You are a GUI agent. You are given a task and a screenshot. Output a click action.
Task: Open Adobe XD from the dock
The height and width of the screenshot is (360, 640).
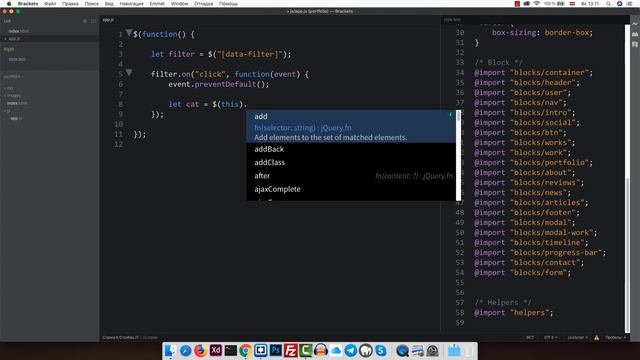pos(216,350)
